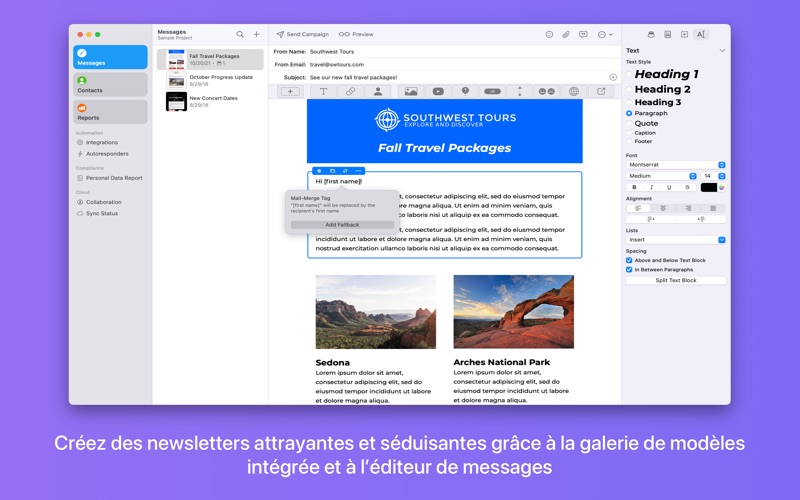Open the Montserrat font dropdown

click(676, 165)
